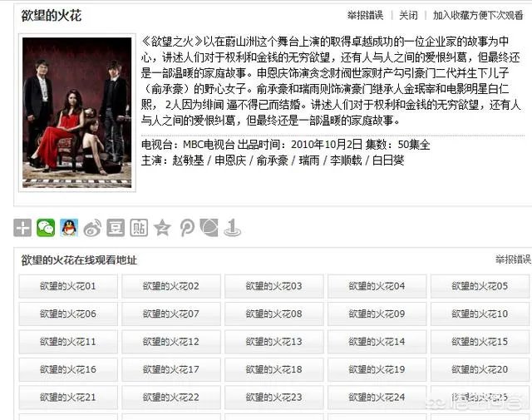Play episode 欲望的火花08
This screenshot has height=420, width=532.
pos(274,314)
